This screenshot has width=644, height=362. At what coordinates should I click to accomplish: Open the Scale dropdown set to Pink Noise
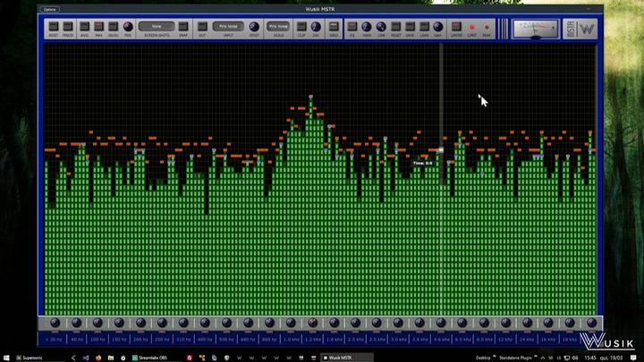click(278, 26)
